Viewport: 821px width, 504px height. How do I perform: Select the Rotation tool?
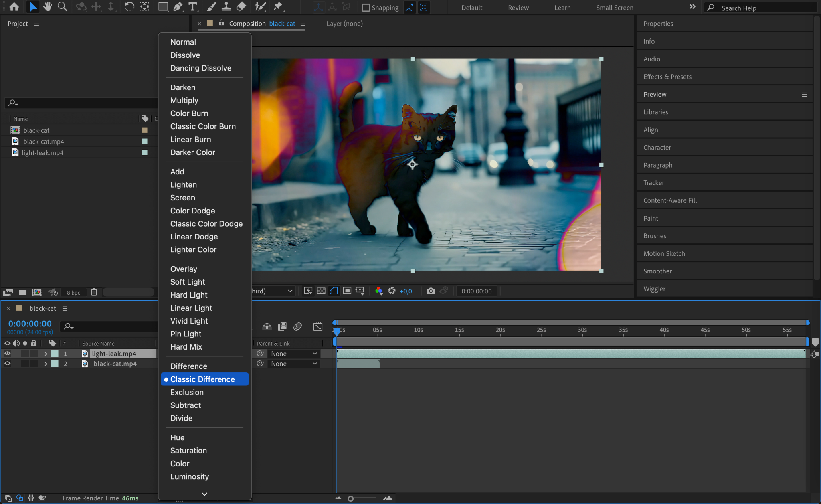click(129, 7)
